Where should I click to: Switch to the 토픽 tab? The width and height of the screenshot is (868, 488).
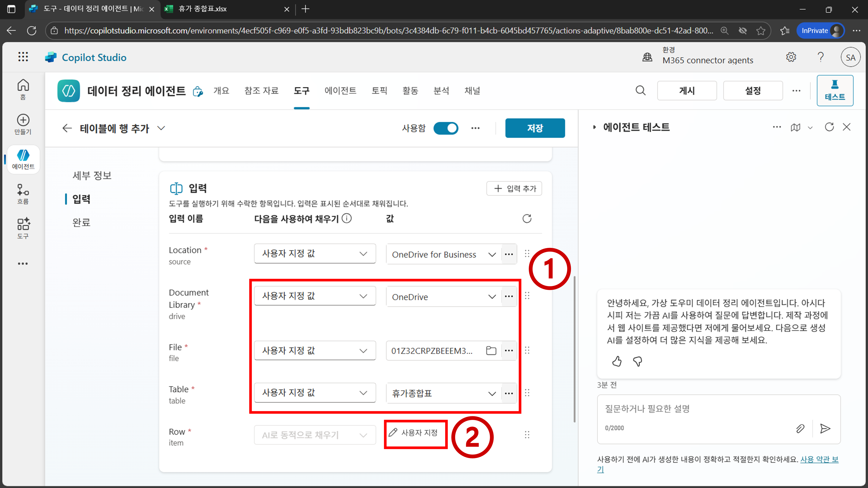tap(379, 91)
